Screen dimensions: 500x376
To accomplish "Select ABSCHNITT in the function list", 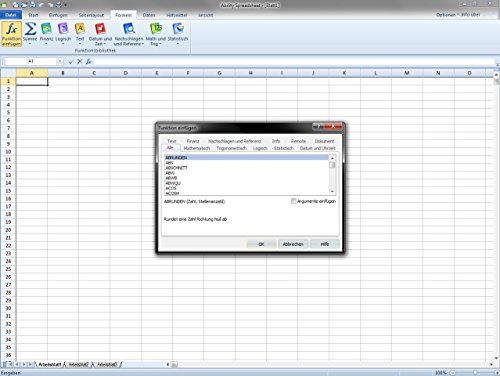I will (x=177, y=168).
